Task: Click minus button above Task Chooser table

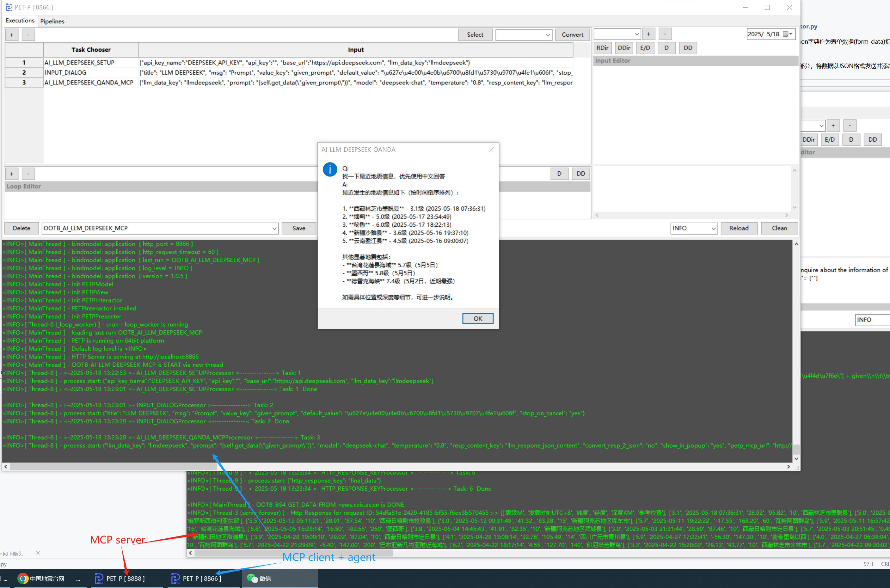Action: click(x=28, y=35)
